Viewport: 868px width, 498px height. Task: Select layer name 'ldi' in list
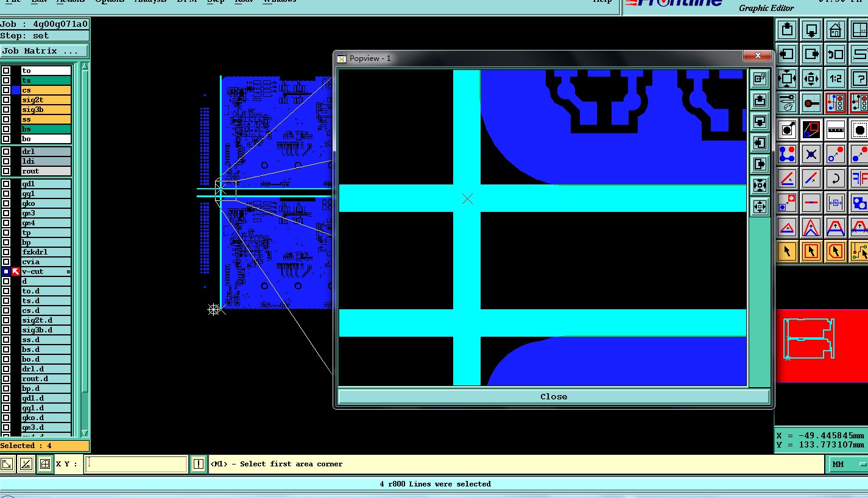click(46, 161)
